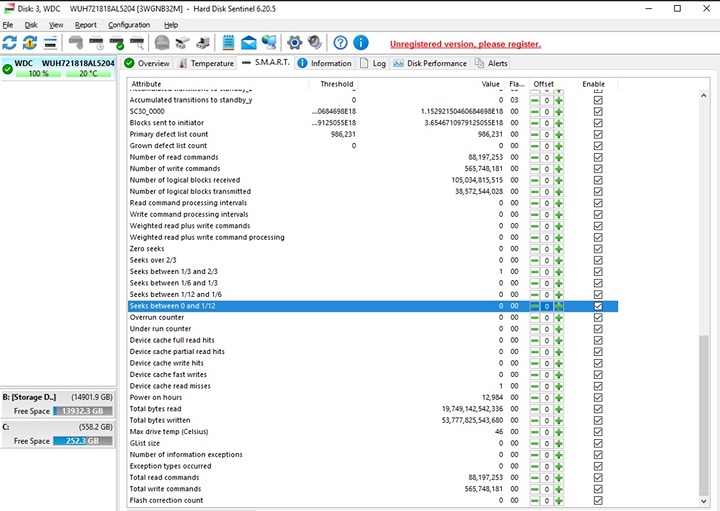Switch to the Information tab
720x511 pixels.
pyautogui.click(x=325, y=63)
